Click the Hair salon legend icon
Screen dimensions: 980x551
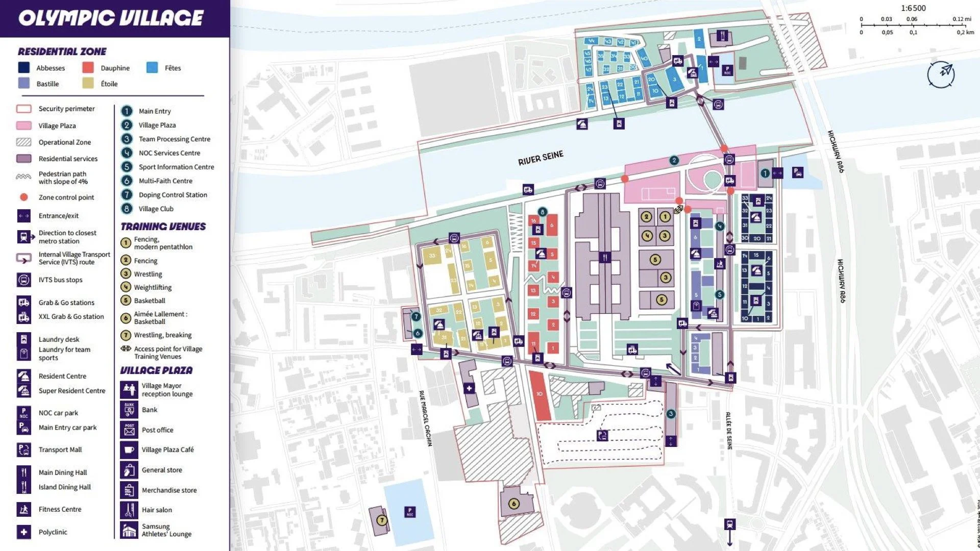tap(129, 510)
